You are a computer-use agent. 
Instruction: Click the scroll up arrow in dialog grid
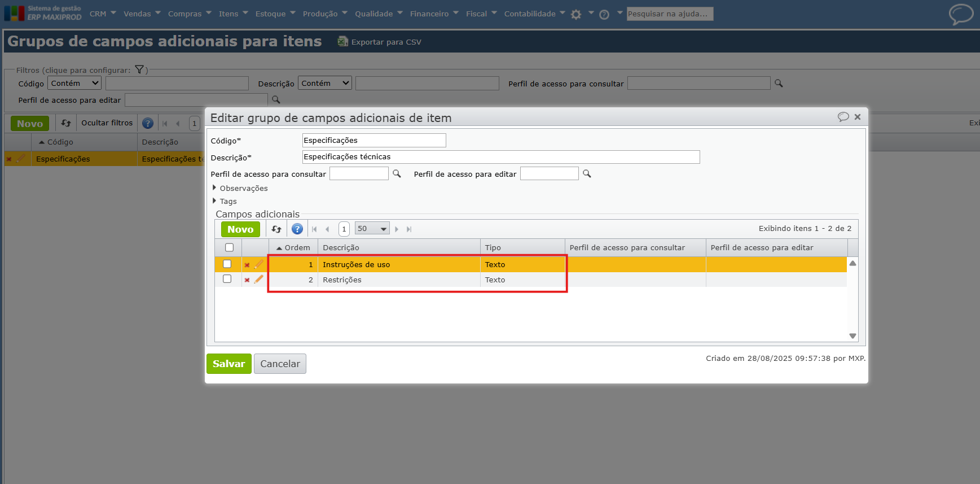point(853,263)
